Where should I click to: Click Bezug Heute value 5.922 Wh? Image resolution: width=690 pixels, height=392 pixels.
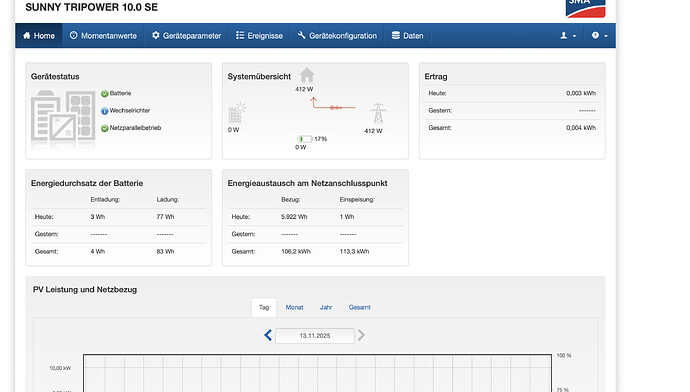tap(294, 217)
